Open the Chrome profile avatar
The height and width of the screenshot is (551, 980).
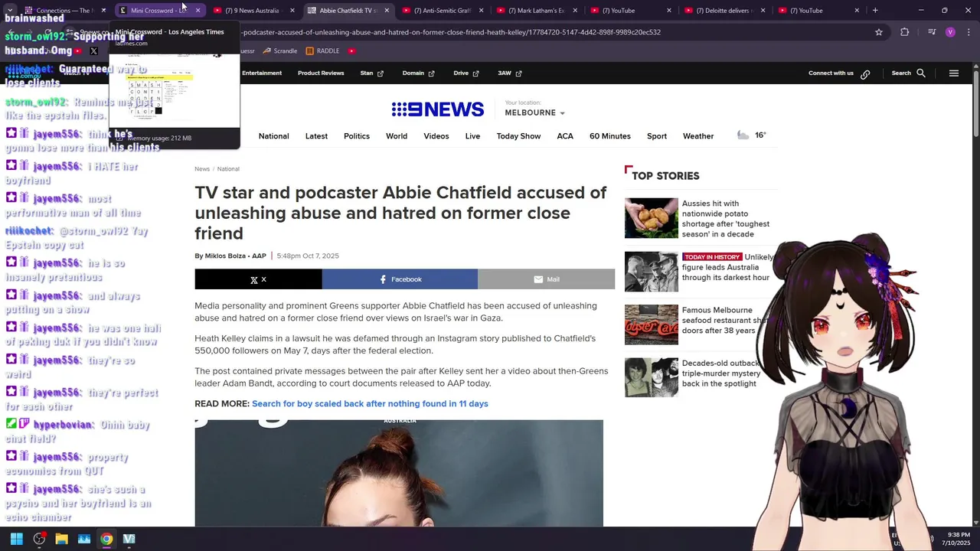pyautogui.click(x=950, y=32)
